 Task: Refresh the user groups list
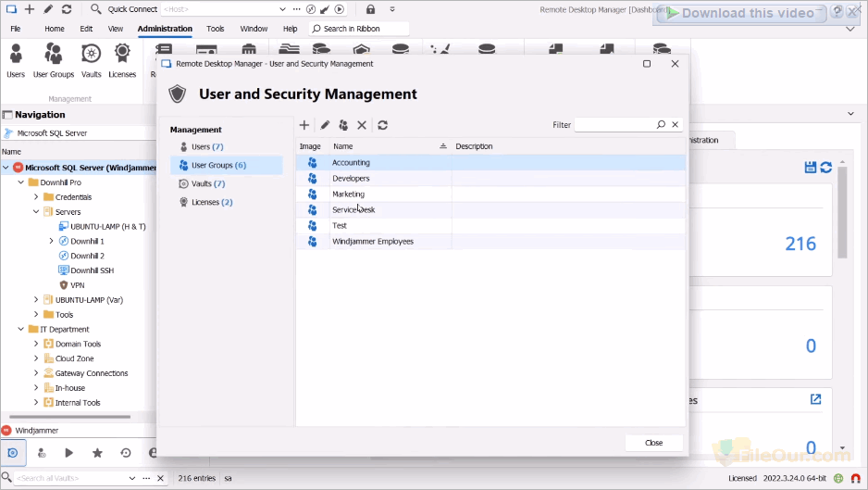coord(382,125)
